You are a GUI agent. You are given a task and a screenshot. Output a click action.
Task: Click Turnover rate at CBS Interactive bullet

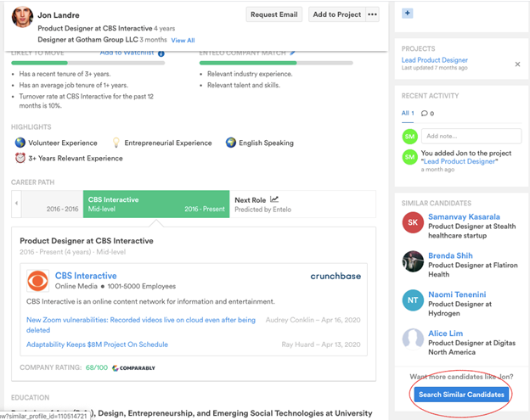[x=86, y=101]
